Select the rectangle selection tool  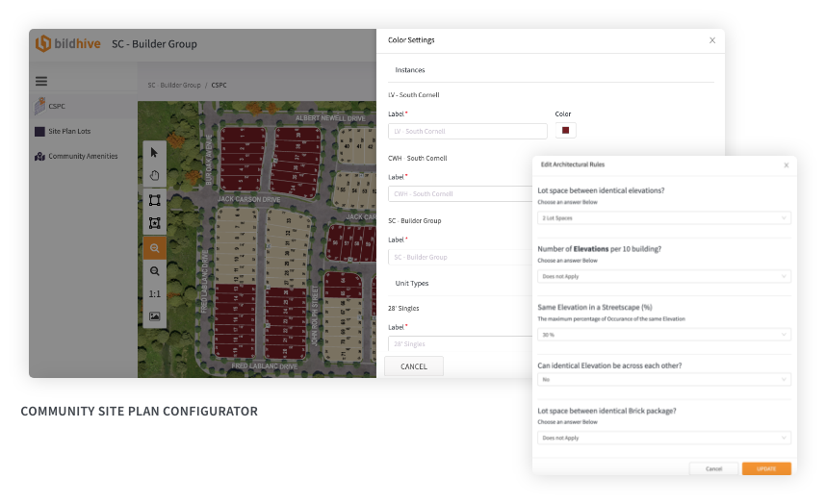click(x=154, y=200)
